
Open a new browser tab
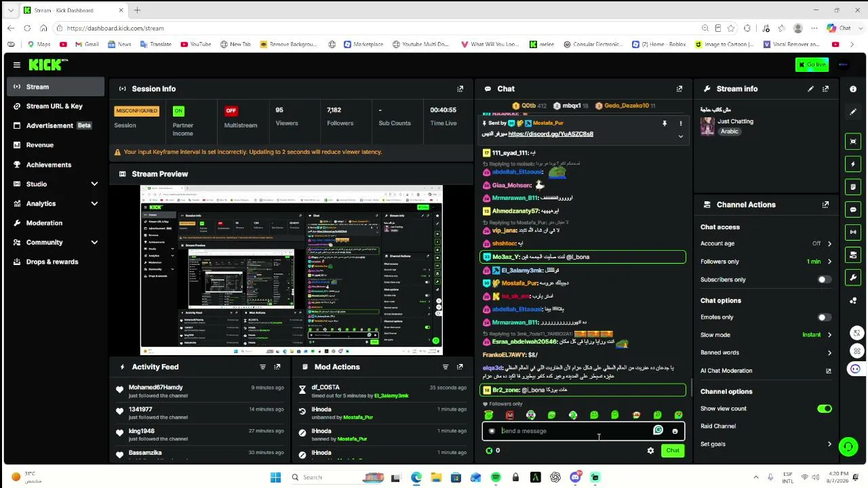coord(137,10)
